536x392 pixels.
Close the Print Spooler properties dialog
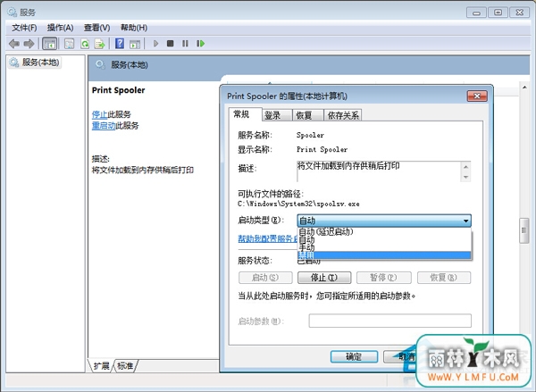coord(477,96)
